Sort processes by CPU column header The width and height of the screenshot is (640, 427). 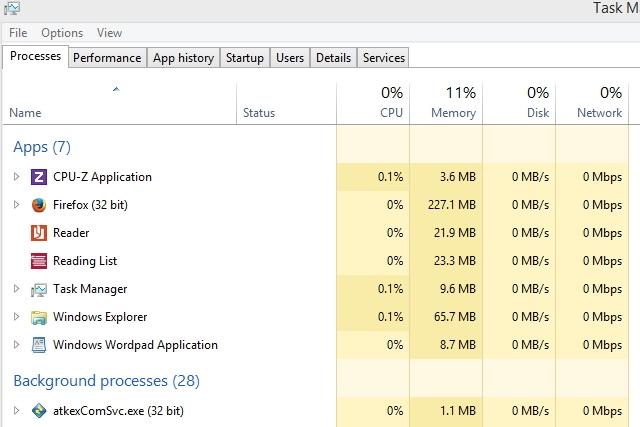(x=373, y=103)
